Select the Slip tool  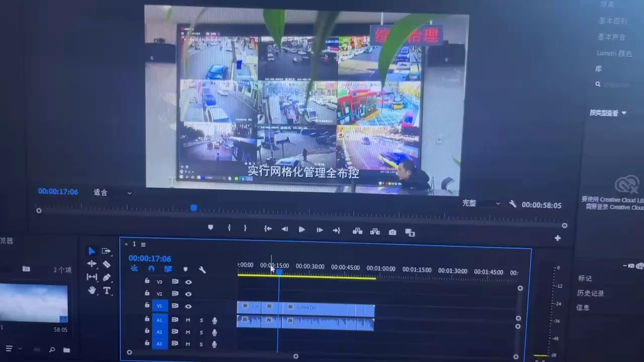point(92,277)
